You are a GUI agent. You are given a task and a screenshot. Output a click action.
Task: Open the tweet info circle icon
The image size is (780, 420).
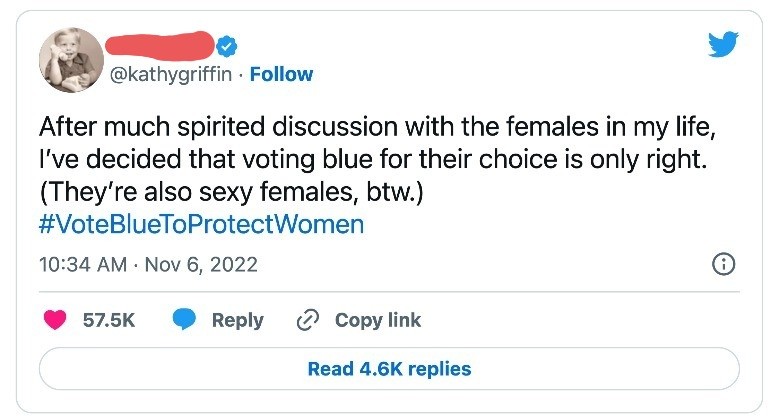tap(723, 264)
